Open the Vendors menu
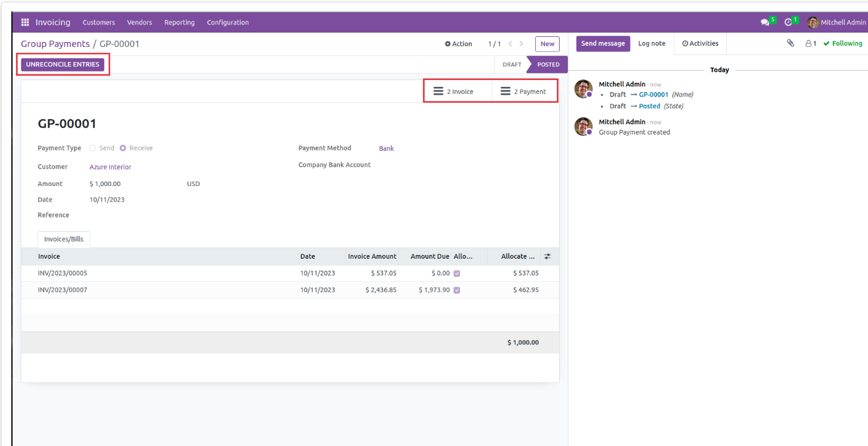The image size is (868, 446). click(x=140, y=23)
